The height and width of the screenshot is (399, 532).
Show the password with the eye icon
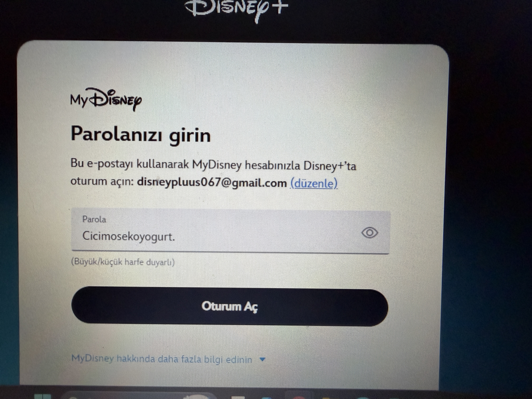pyautogui.click(x=370, y=233)
